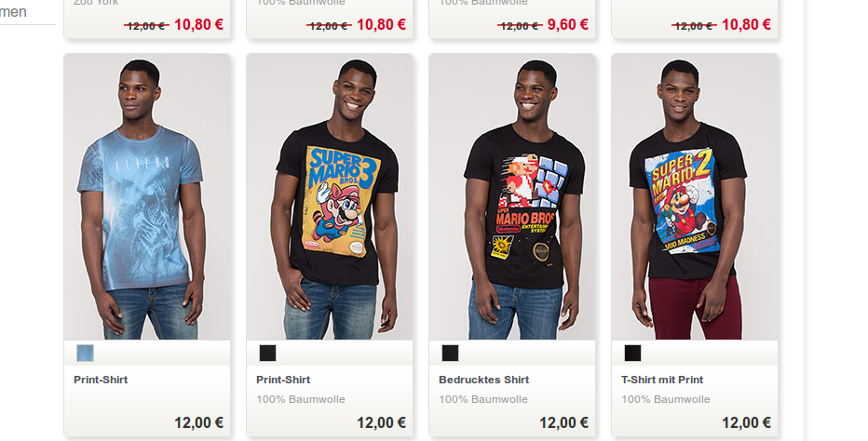The height and width of the screenshot is (441, 868).
Task: Click 100% Baumwolle text under T-Shirt mit Print
Action: [x=665, y=399]
